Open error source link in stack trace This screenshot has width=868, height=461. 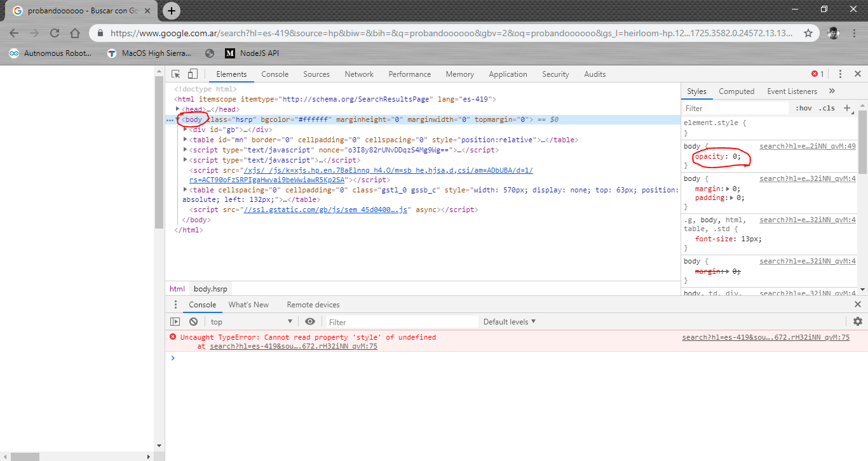tap(294, 347)
